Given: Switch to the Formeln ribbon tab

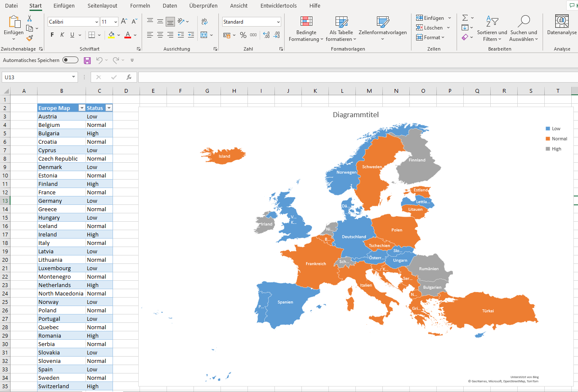Looking at the screenshot, I should pyautogui.click(x=140, y=5).
